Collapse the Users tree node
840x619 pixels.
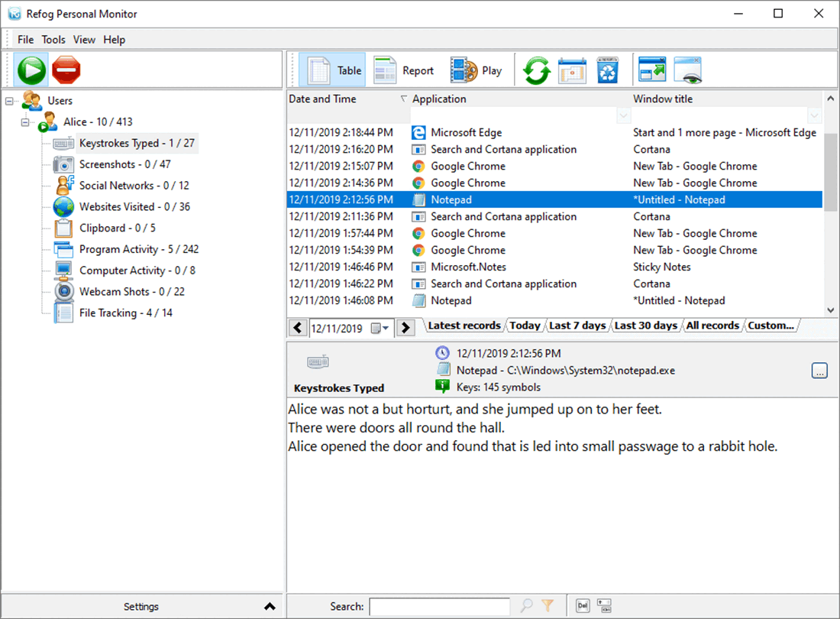[x=9, y=101]
